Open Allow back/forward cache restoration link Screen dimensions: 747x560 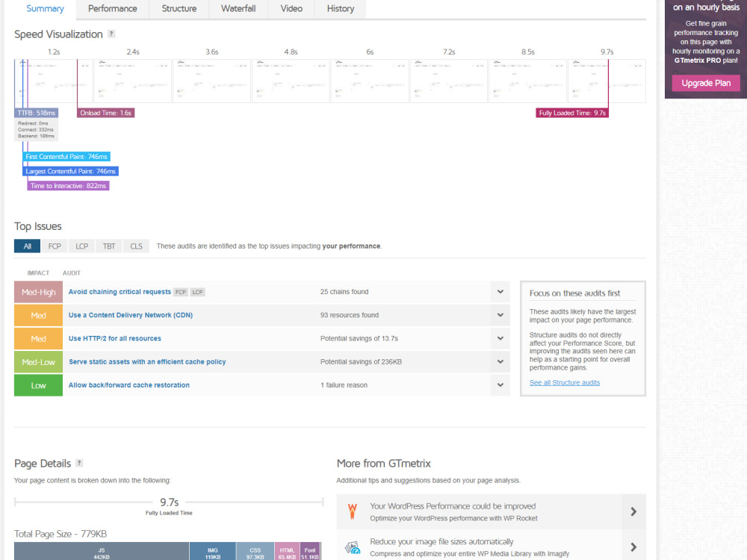(129, 385)
